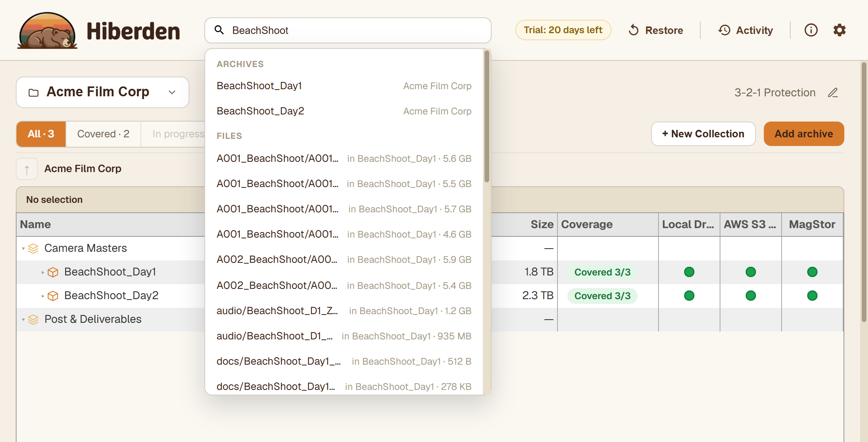The image size is (868, 442).
Task: Click the BeachShoot search input field
Action: [348, 30]
